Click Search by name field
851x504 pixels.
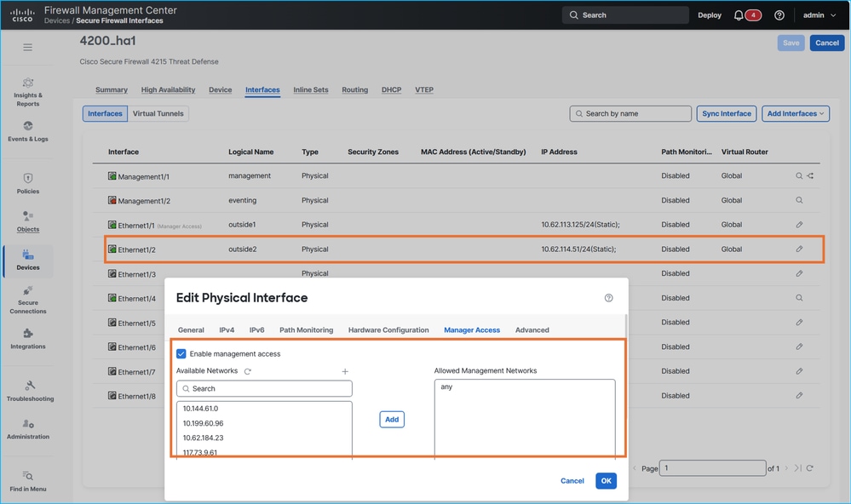tap(630, 113)
